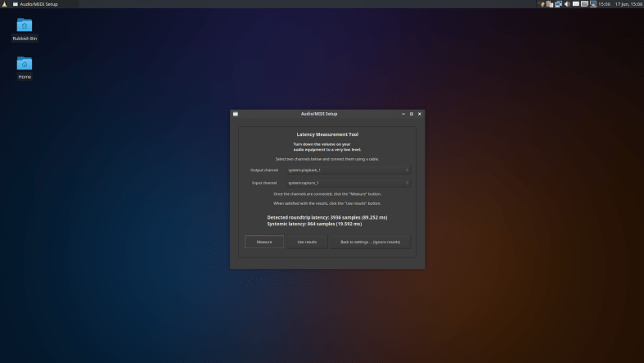
Task: Click the Use results button
Action: point(307,242)
